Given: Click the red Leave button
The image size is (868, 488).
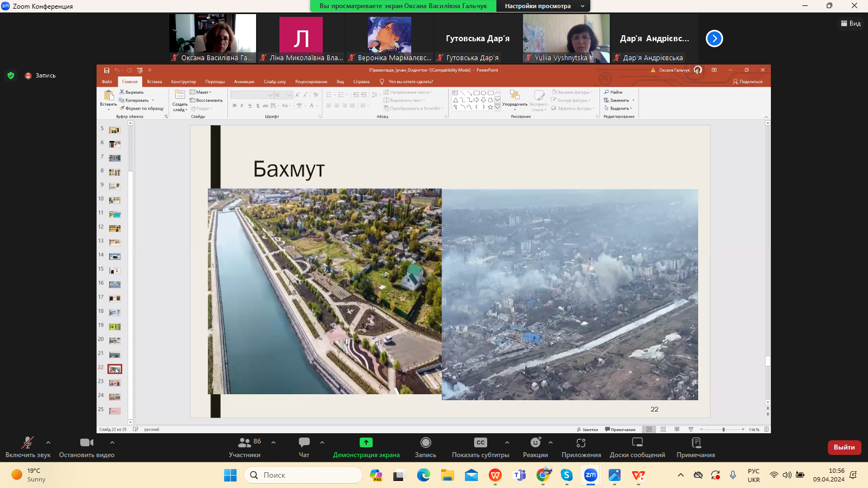Looking at the screenshot, I should [844, 447].
